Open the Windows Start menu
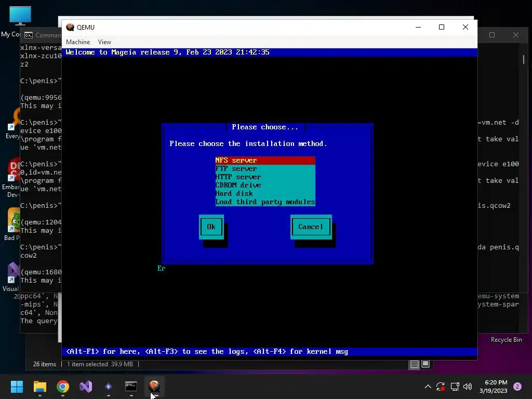532x399 pixels. 17,387
